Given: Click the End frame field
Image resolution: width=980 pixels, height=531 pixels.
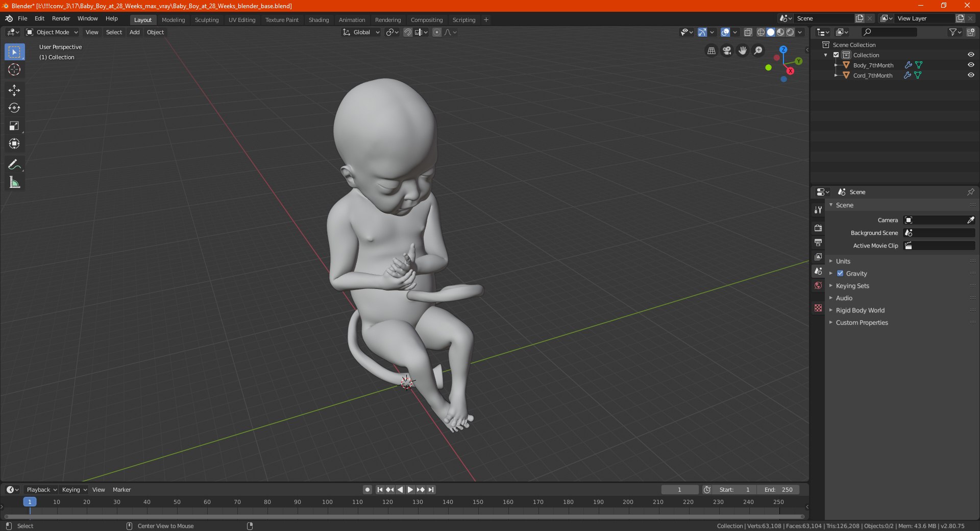Looking at the screenshot, I should point(778,490).
